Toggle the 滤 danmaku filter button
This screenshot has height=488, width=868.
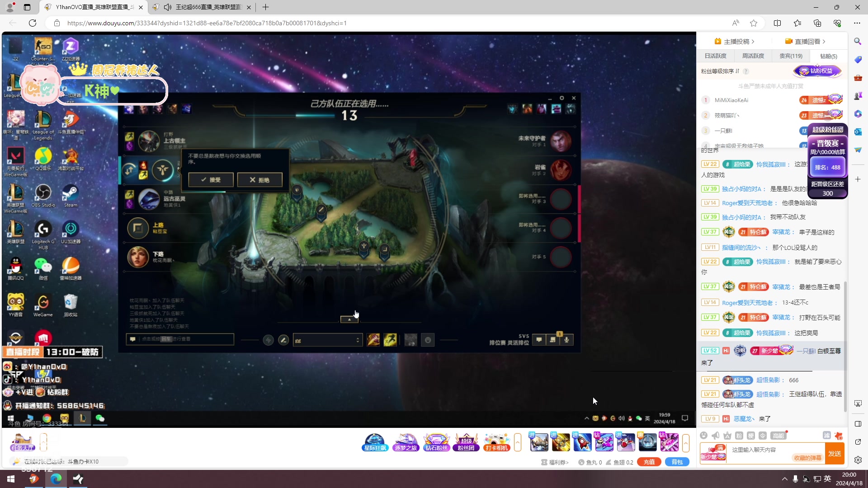point(826,435)
